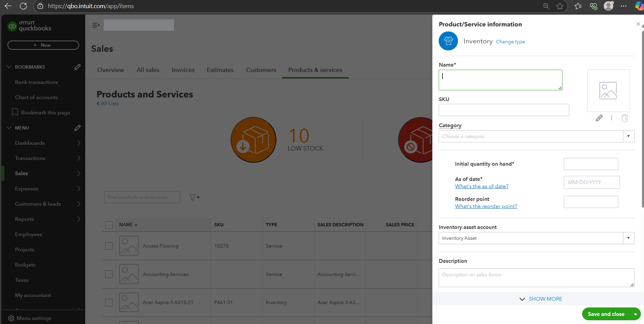Select the Products & services tab
This screenshot has width=644, height=324.
(315, 70)
